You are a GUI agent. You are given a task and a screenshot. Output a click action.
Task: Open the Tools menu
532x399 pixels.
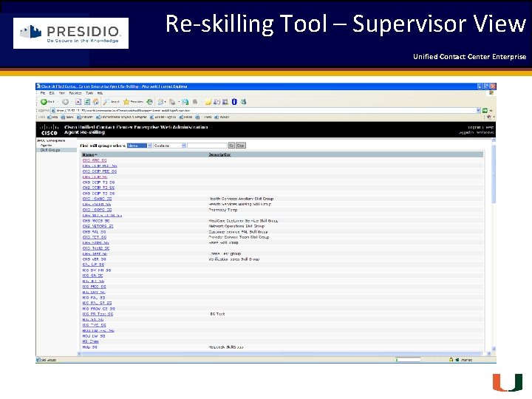click(x=89, y=93)
